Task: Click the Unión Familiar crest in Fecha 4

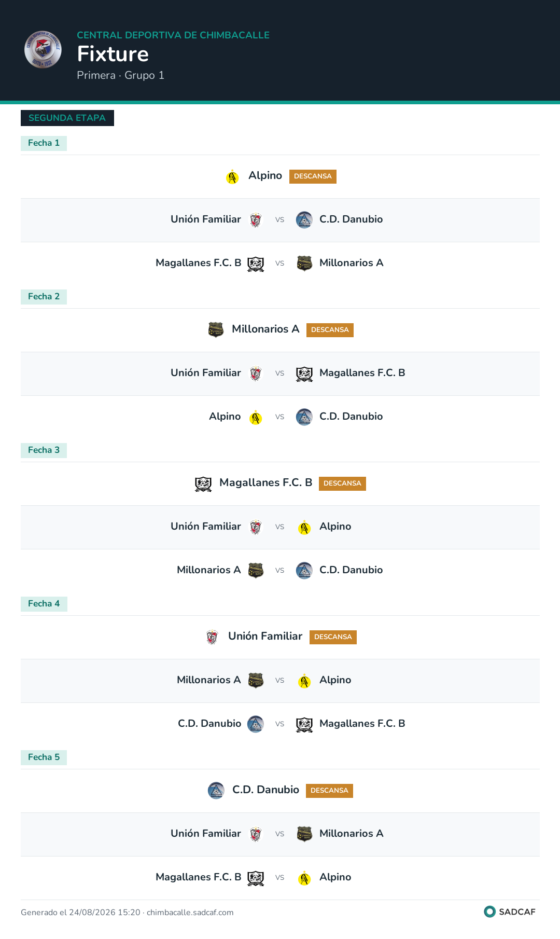Action: (212, 637)
